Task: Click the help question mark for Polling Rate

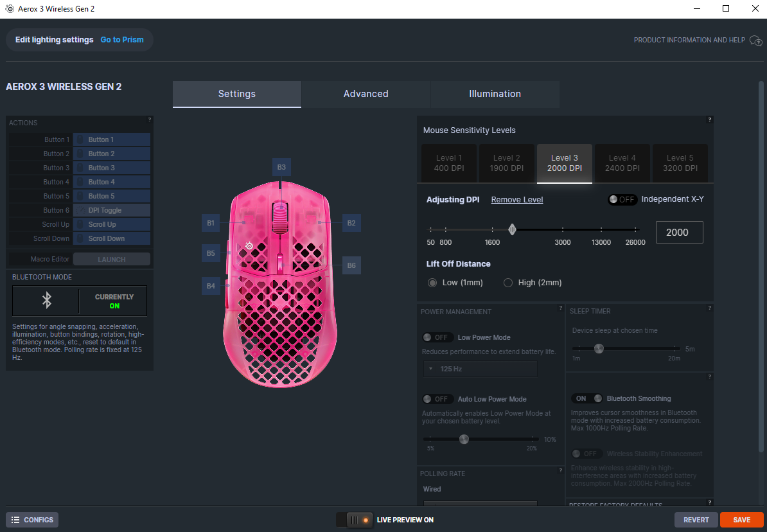Action: click(x=561, y=470)
